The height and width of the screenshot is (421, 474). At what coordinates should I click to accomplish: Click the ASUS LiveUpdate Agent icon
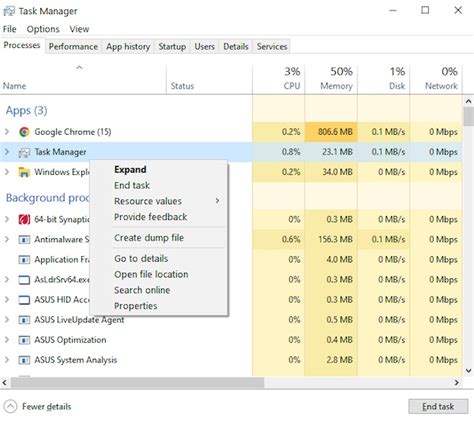[24, 320]
